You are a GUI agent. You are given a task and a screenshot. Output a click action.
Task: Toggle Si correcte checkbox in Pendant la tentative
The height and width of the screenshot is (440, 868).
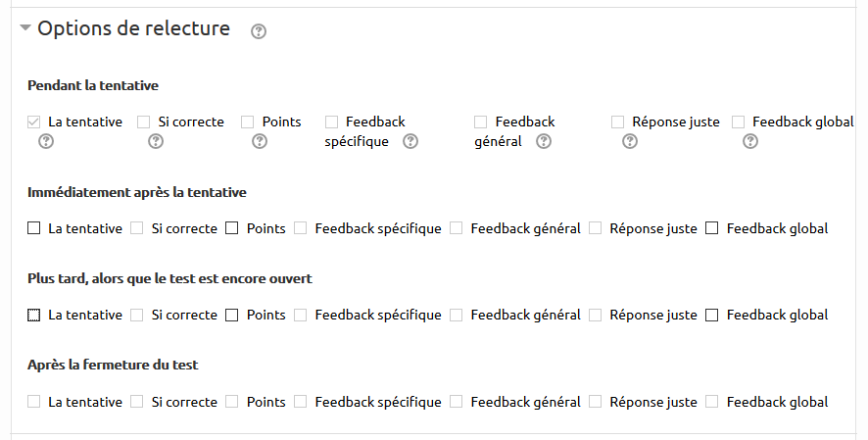144,122
